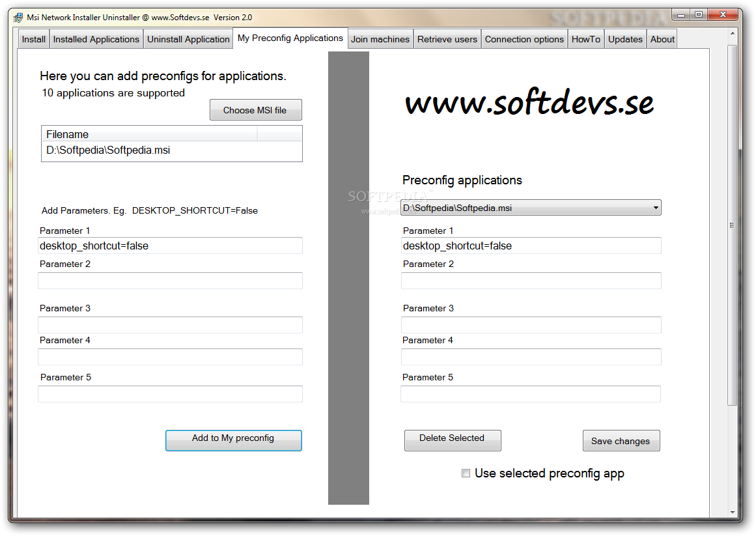This screenshot has height=536, width=756.
Task: Focus left Parameter 1 input field
Action: 170,246
